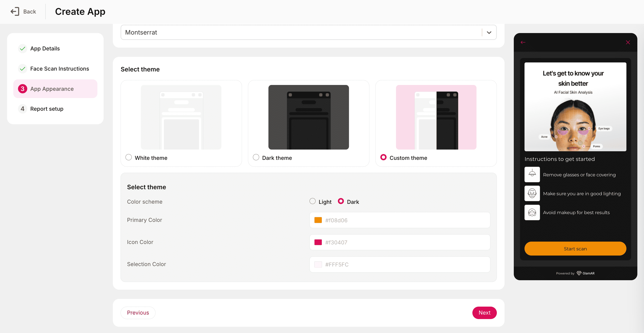
Task: Select the White theme radio button
Action: [128, 157]
